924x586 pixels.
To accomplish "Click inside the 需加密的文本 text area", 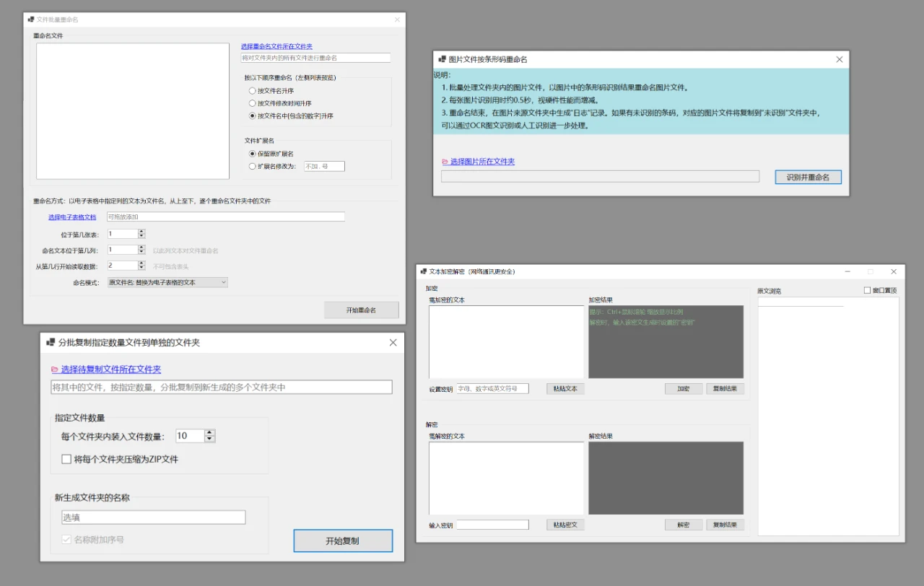I will 506,342.
